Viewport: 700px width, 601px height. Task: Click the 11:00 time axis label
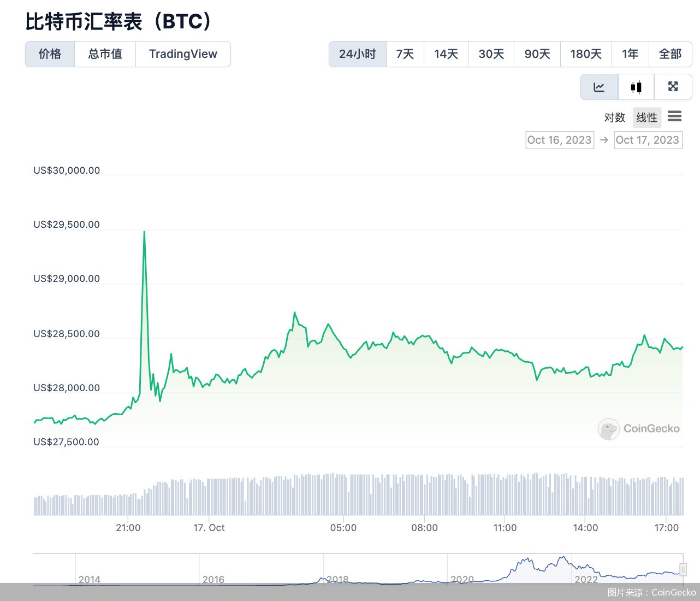coord(505,528)
